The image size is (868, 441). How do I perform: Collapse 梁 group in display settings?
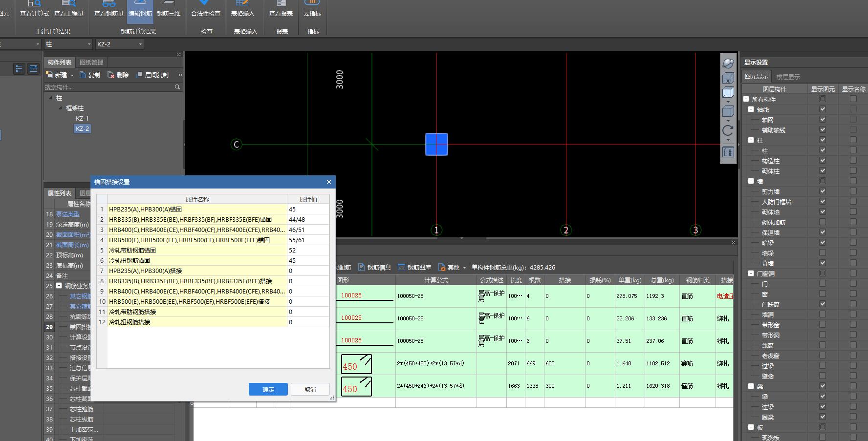pos(751,386)
